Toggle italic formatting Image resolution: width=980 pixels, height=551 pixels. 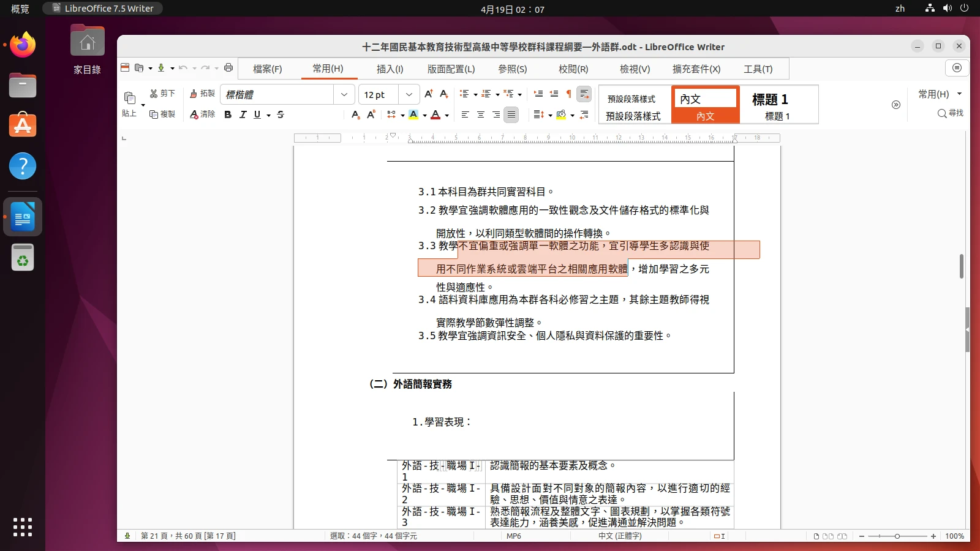[x=243, y=114]
